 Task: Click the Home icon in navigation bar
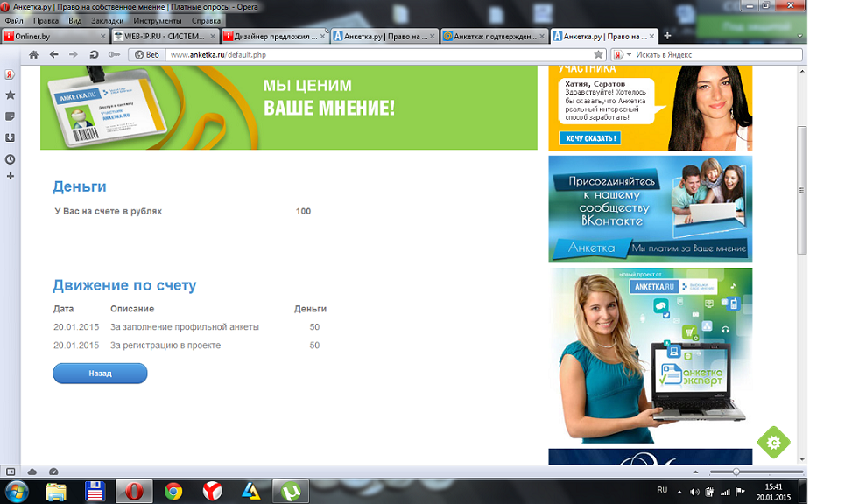click(33, 55)
